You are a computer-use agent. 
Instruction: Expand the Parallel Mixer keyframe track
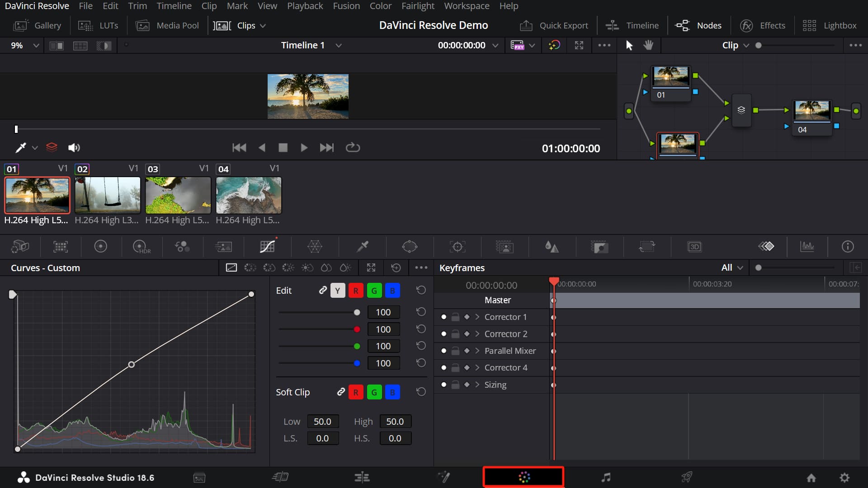click(x=477, y=351)
